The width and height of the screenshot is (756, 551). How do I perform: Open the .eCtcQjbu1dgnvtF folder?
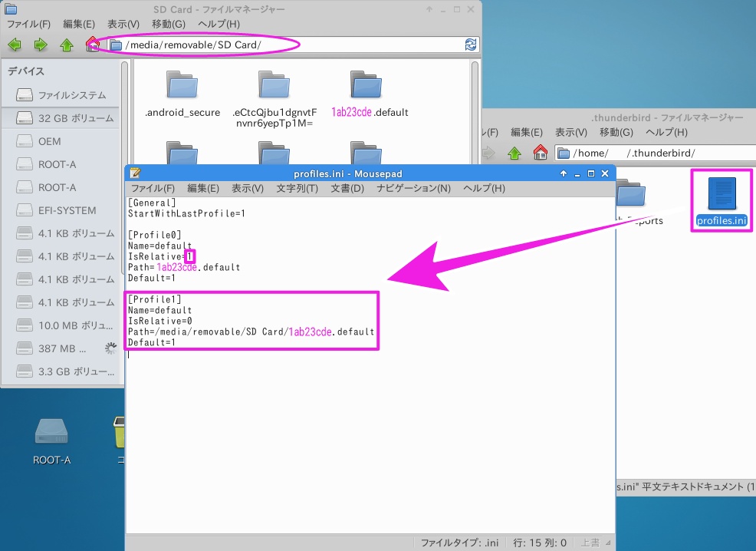(x=274, y=99)
